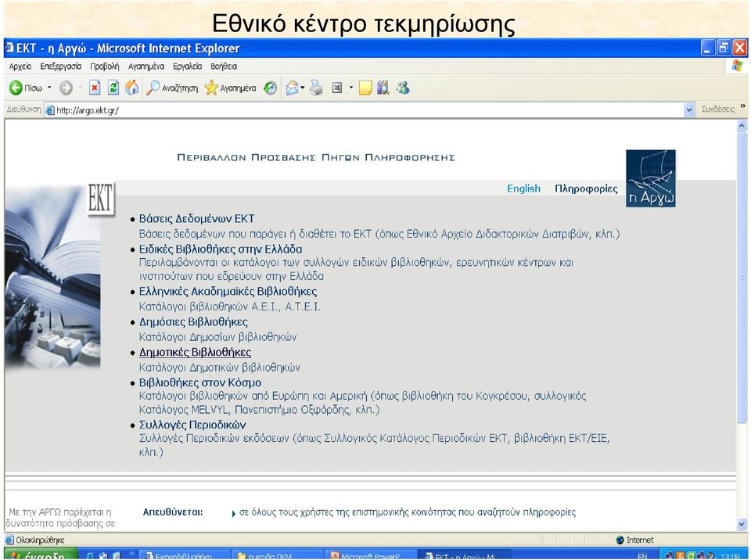The image size is (751, 560).
Task: Open the Αγαπημένα menu in menu bar
Action: (146, 66)
